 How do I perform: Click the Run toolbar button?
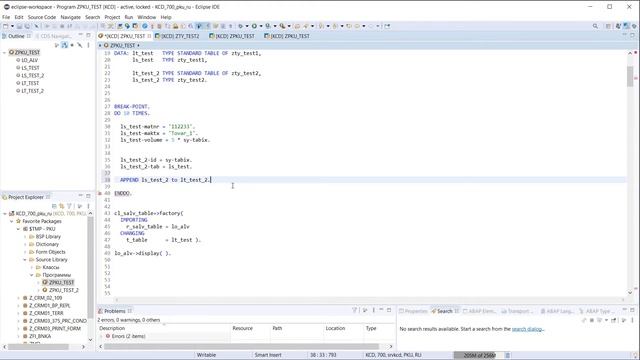coord(254,26)
